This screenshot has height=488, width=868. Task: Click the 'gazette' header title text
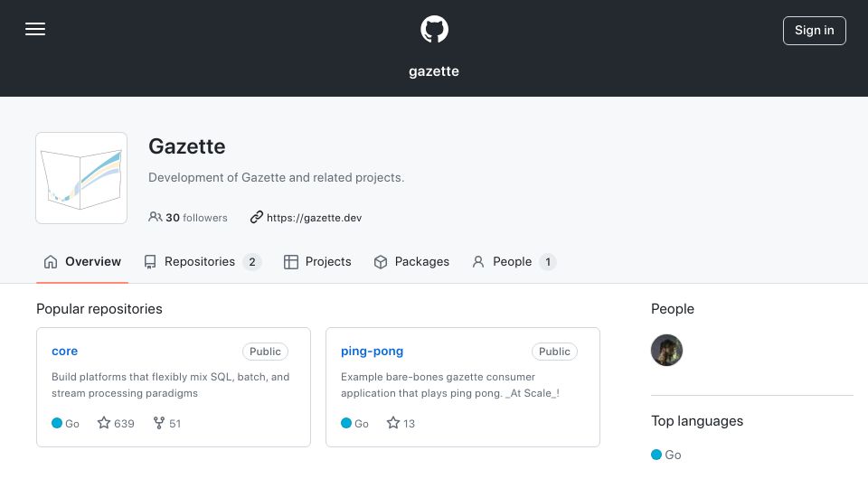click(x=434, y=71)
